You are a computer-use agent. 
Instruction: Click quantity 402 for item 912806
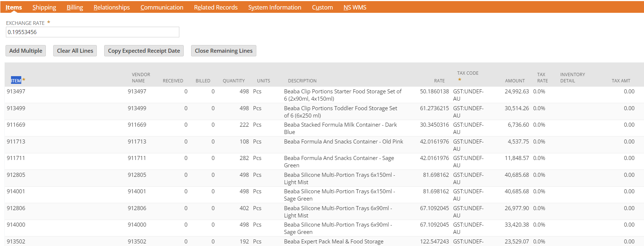[x=244, y=208]
